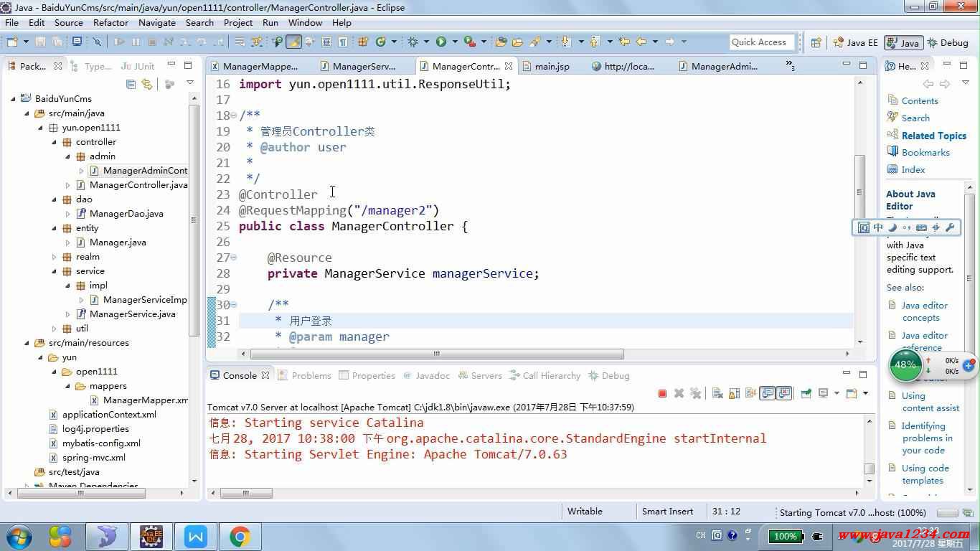Click the Starting Tomcat progress bar
Image resolution: width=980 pixels, height=551 pixels.
(947, 513)
